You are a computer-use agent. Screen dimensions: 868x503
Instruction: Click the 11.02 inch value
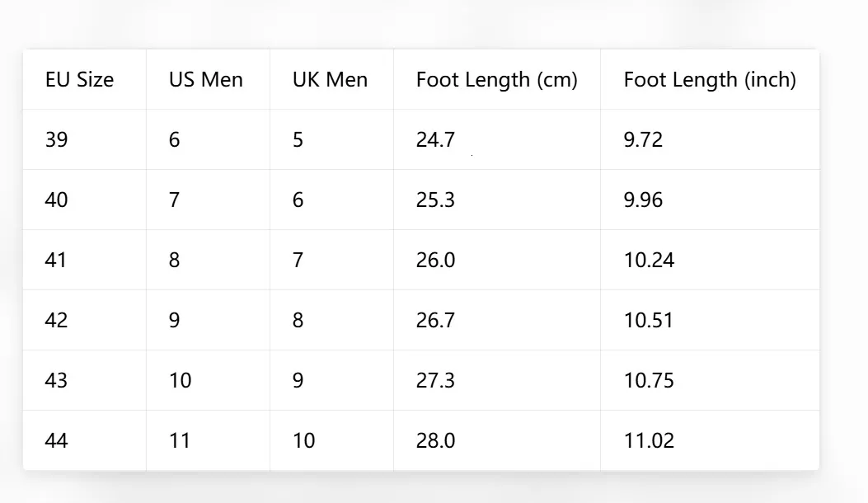[x=650, y=441]
